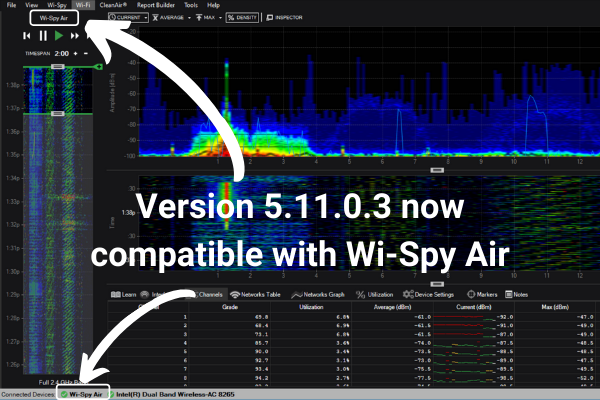Select utilization 6.9% for channel 2

[342, 326]
